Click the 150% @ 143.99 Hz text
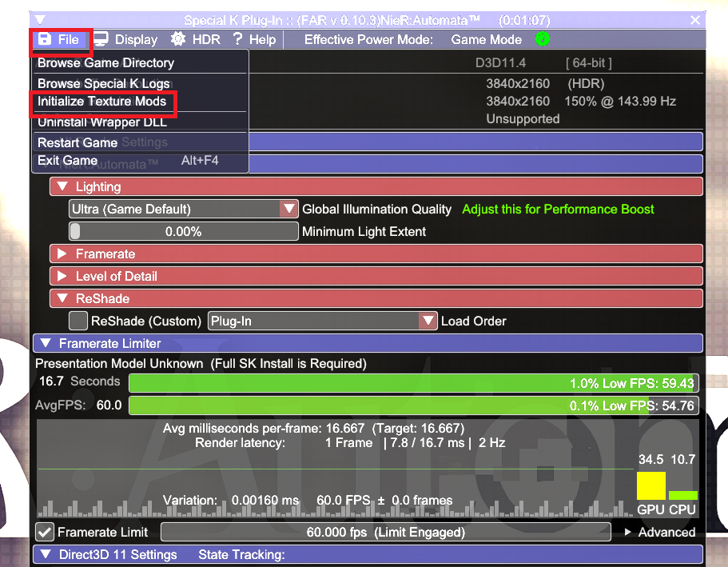 [620, 102]
